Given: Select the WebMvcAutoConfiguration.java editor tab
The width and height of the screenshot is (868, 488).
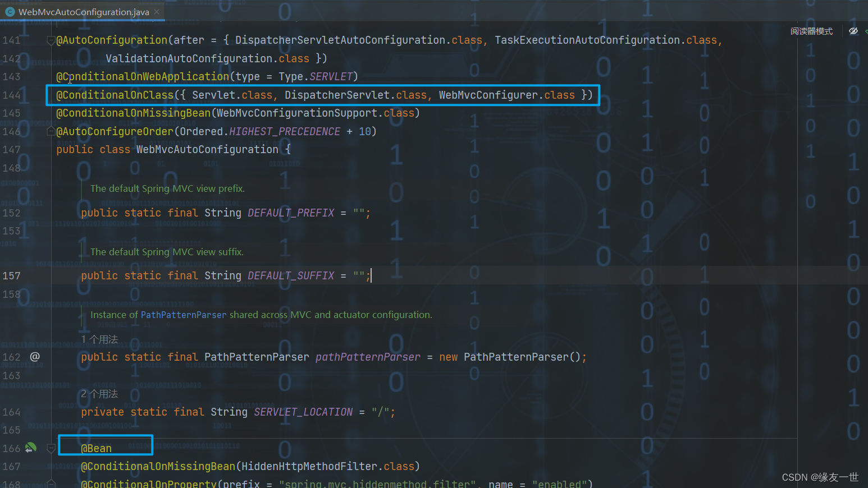Looking at the screenshot, I should pyautogui.click(x=83, y=12).
